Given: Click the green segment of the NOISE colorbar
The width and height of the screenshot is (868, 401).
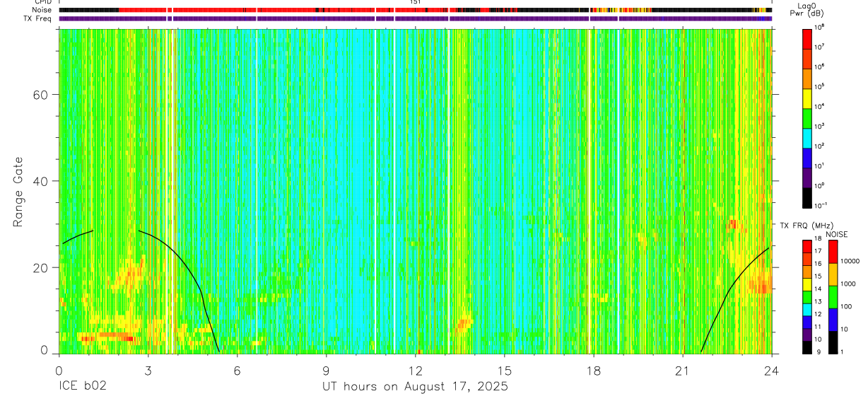Looking at the screenshot, I should pyautogui.click(x=833, y=296).
